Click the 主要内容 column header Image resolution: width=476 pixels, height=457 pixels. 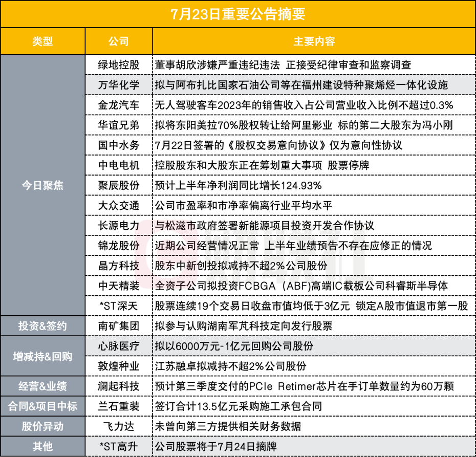pos(314,41)
